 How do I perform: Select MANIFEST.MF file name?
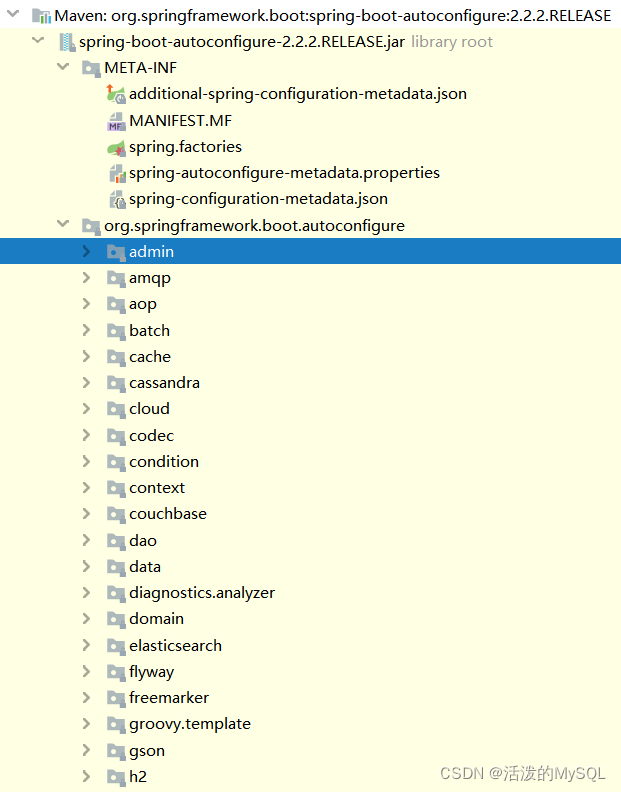[x=180, y=121]
